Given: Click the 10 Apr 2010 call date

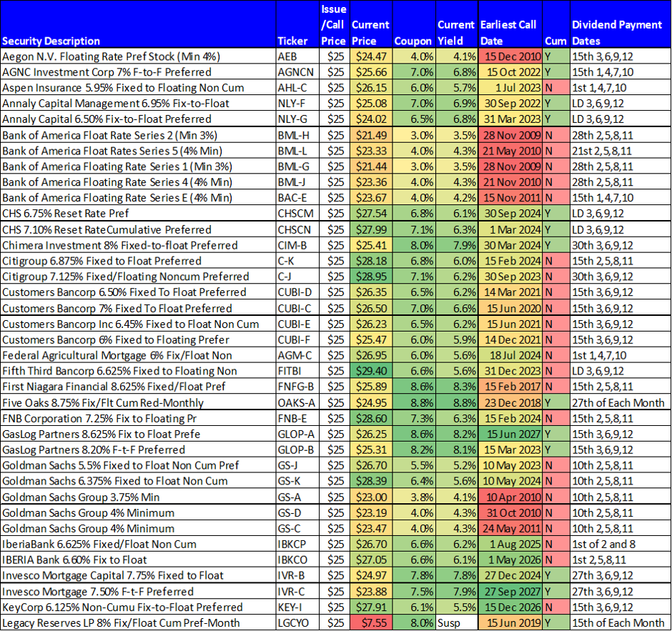Looking at the screenshot, I should [510, 497].
